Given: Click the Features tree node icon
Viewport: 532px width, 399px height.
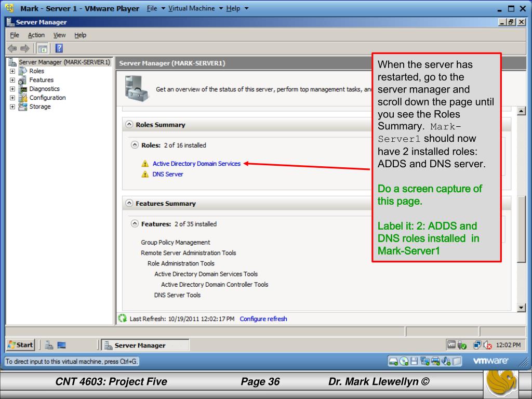Looking at the screenshot, I should click(x=23, y=80).
